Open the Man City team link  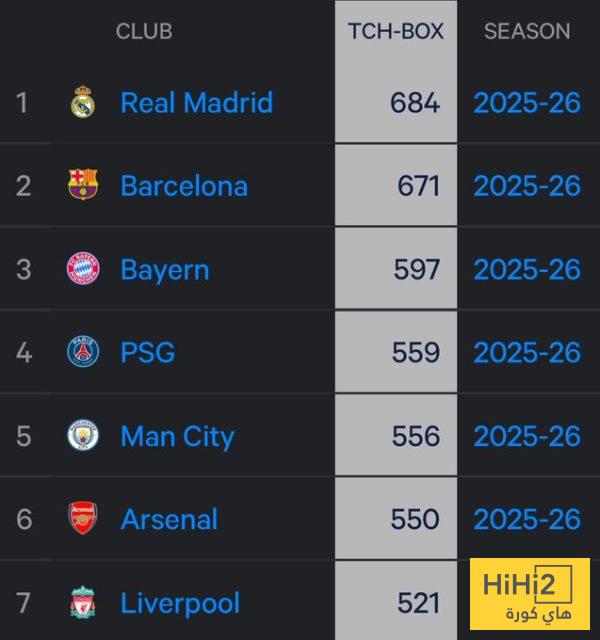(177, 436)
